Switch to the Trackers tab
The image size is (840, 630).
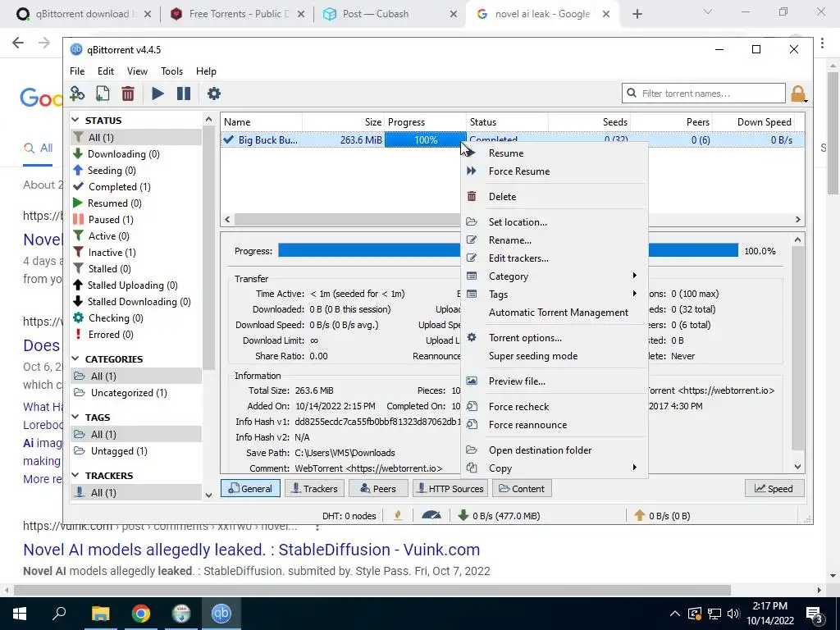pyautogui.click(x=314, y=489)
